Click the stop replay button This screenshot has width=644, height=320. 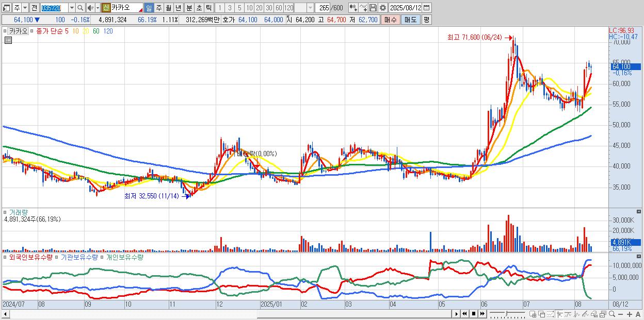coord(474,313)
